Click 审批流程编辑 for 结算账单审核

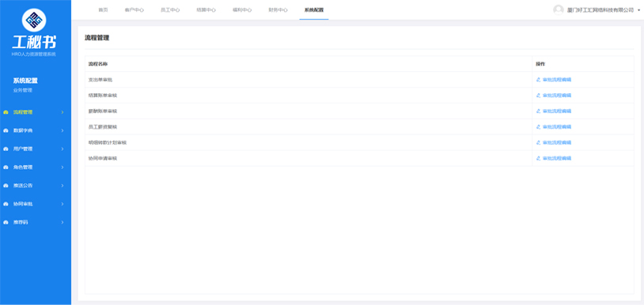click(556, 96)
